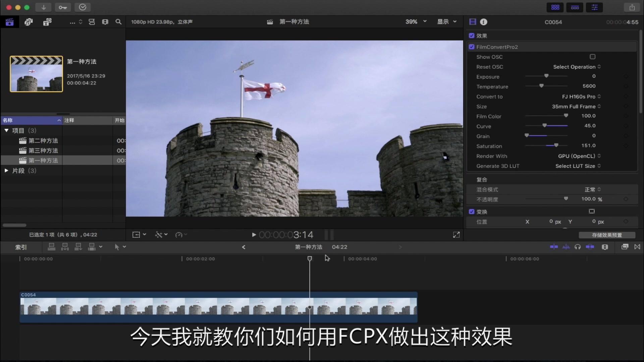Click the 存储效果预置 save preset button
The height and width of the screenshot is (362, 644).
tap(606, 235)
